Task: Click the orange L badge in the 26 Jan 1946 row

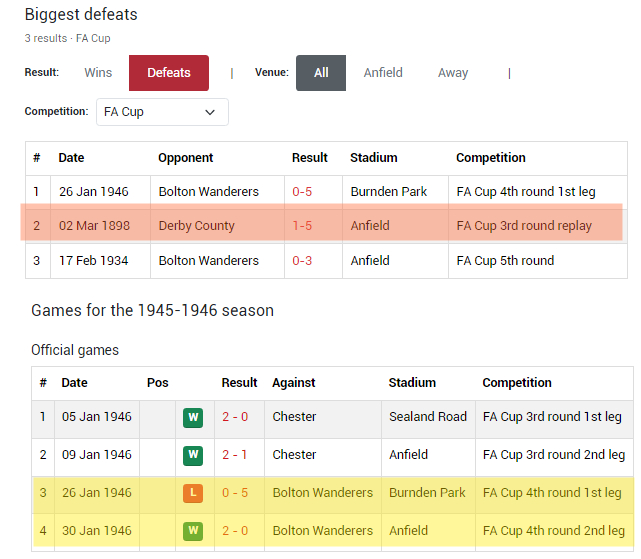Action: (x=193, y=494)
